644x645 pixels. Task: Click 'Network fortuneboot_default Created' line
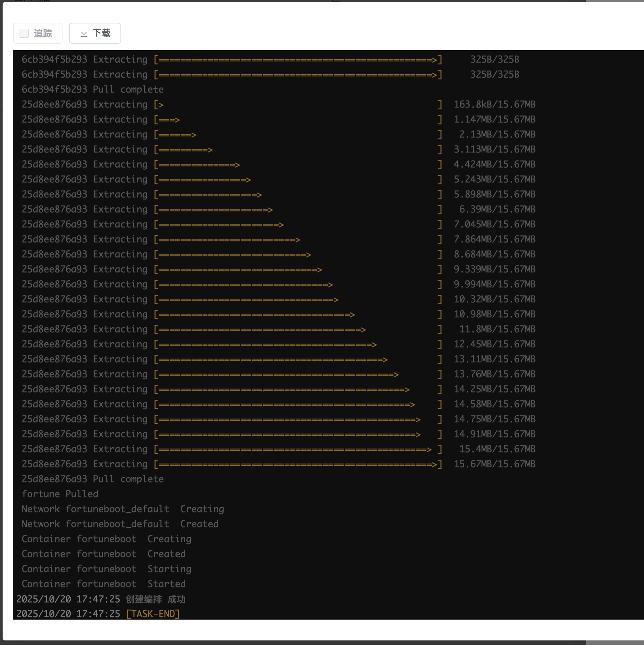pyautogui.click(x=120, y=524)
